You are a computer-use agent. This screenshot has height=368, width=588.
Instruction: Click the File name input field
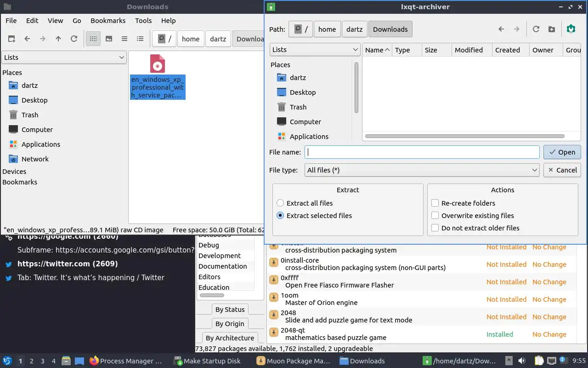[422, 152]
